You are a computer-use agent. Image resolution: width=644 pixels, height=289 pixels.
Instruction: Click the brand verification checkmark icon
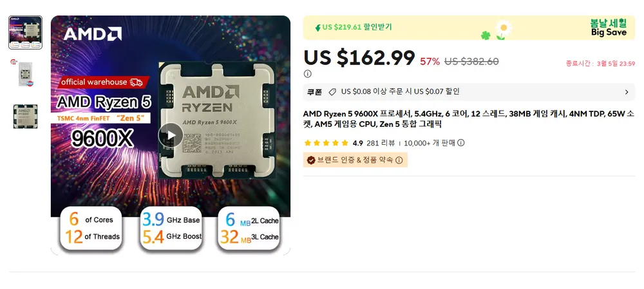311,160
